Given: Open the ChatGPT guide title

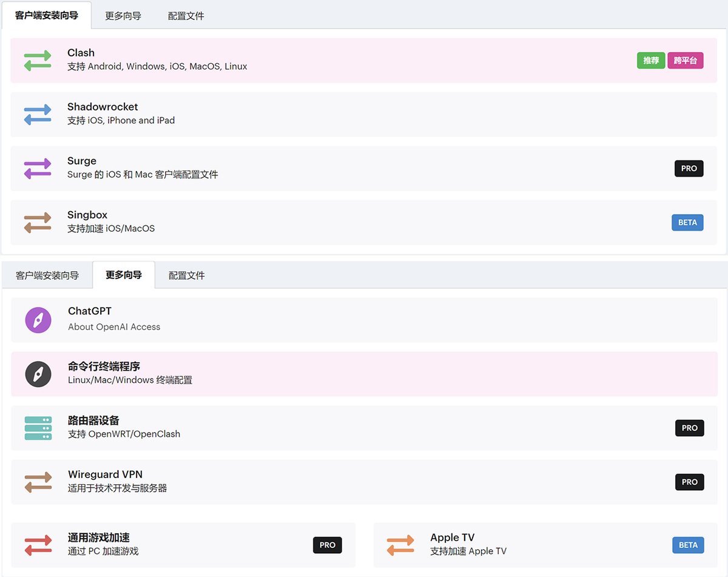Looking at the screenshot, I should click(x=90, y=311).
